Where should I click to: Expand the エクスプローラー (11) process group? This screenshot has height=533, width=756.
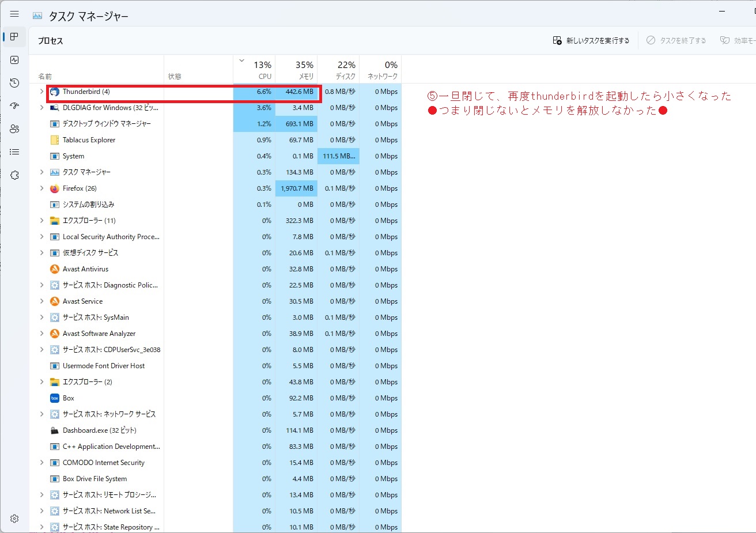click(x=41, y=221)
